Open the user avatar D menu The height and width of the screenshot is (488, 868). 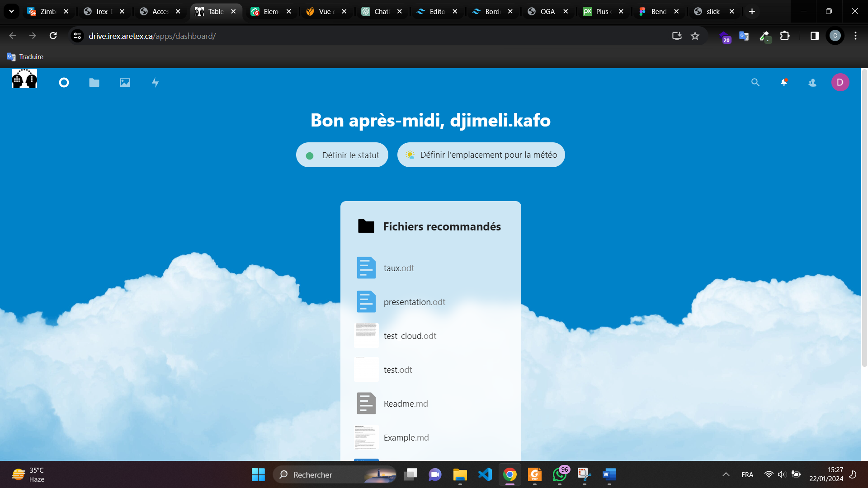(840, 82)
